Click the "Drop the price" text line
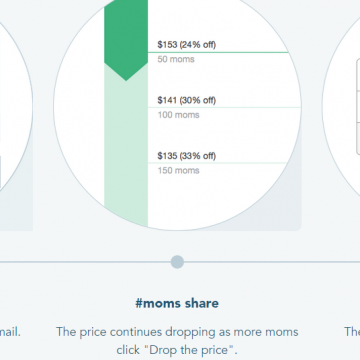This screenshot has width=360, height=360. [177, 350]
